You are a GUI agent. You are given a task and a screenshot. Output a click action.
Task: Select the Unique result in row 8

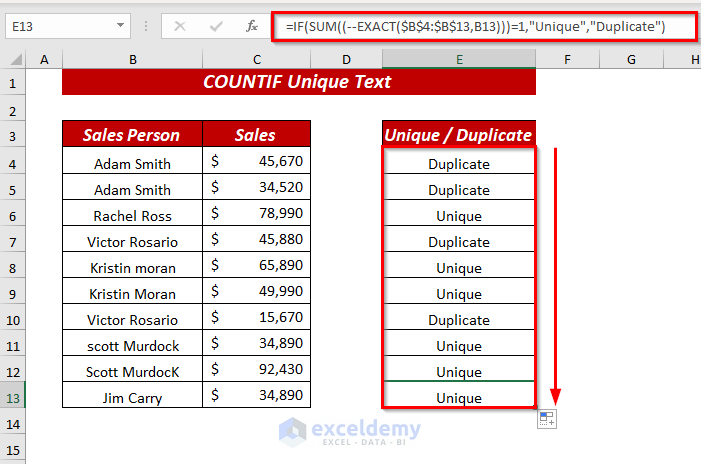459,265
